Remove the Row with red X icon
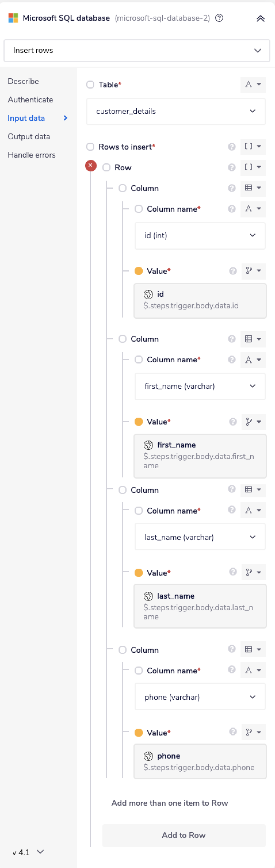Image resolution: width=275 pixels, height=868 pixels. [x=91, y=166]
